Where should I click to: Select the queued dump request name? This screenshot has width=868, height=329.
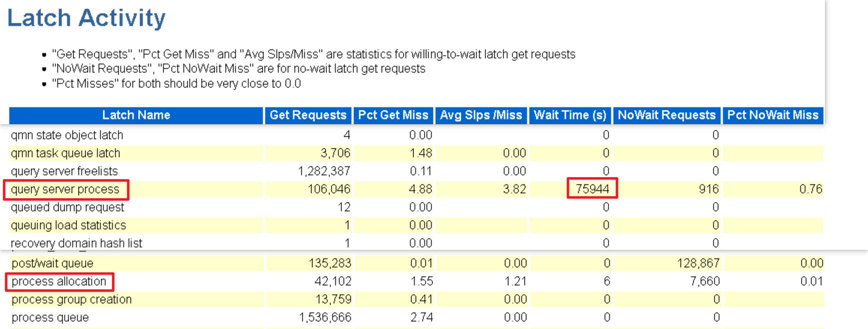68,207
